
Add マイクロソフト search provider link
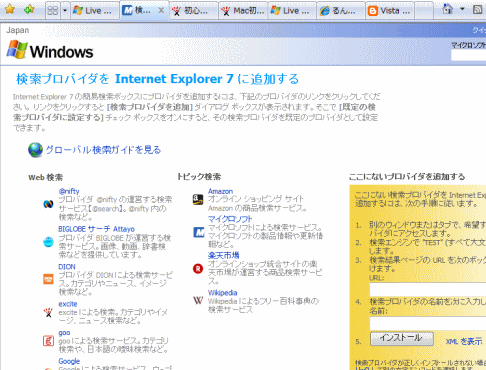[x=230, y=219]
